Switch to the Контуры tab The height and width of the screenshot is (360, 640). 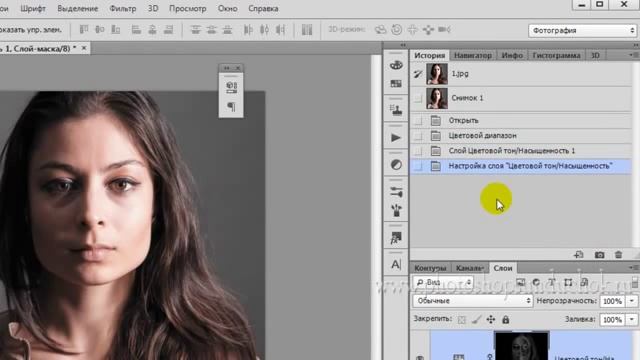(430, 268)
